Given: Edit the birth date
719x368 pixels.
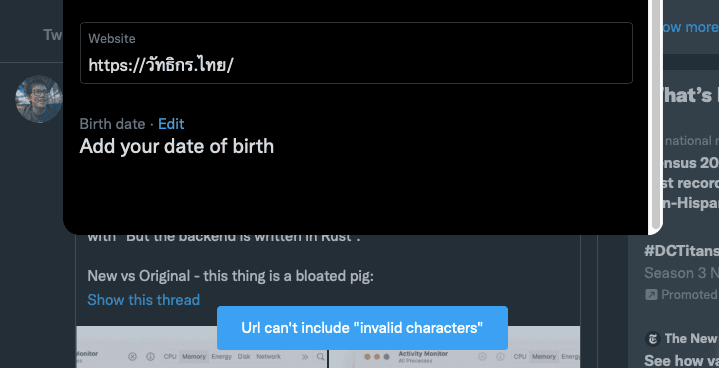Looking at the screenshot, I should coord(171,124).
